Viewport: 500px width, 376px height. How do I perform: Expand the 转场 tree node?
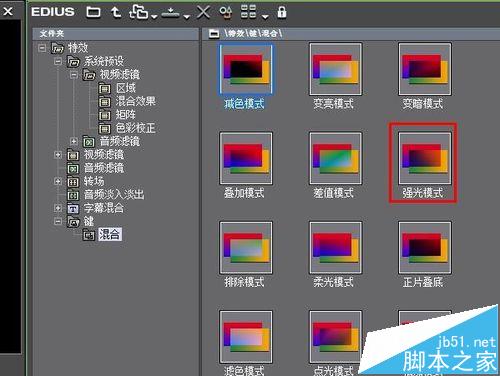58,181
